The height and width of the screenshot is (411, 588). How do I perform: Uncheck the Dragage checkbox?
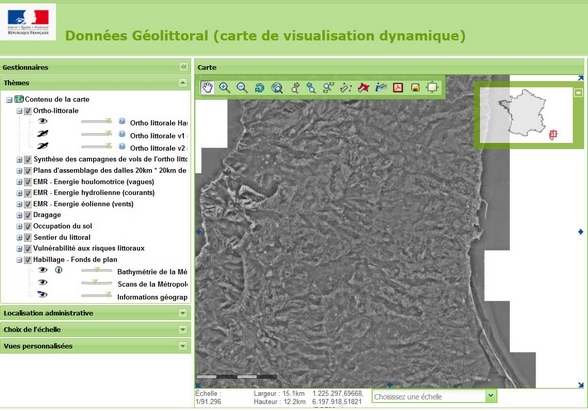pos(28,216)
